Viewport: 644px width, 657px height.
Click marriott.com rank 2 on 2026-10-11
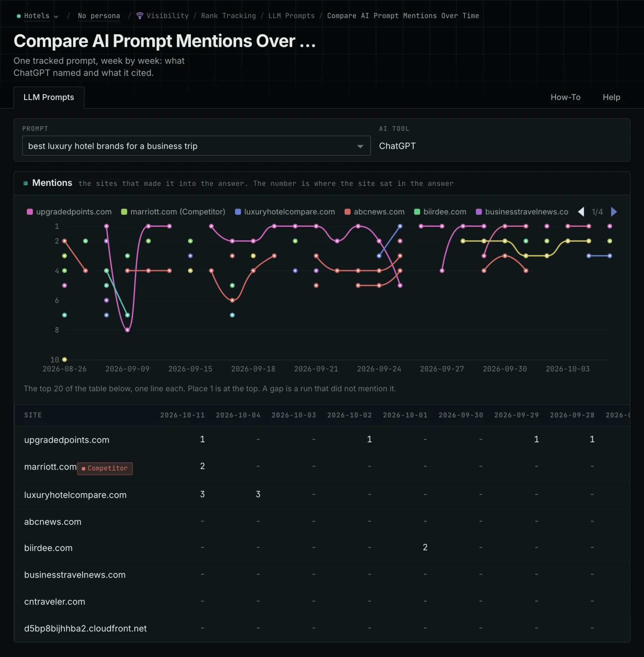(x=202, y=466)
